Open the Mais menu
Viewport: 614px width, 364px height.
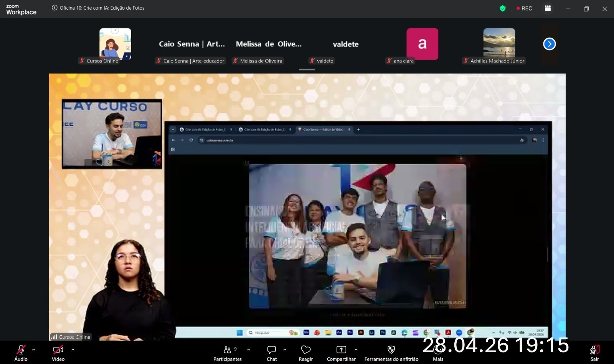(x=438, y=352)
